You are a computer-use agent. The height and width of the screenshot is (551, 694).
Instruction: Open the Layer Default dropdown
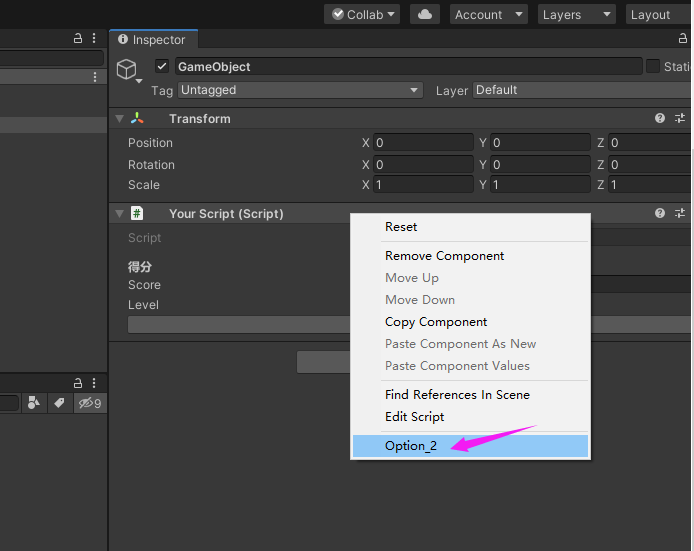pyautogui.click(x=583, y=90)
